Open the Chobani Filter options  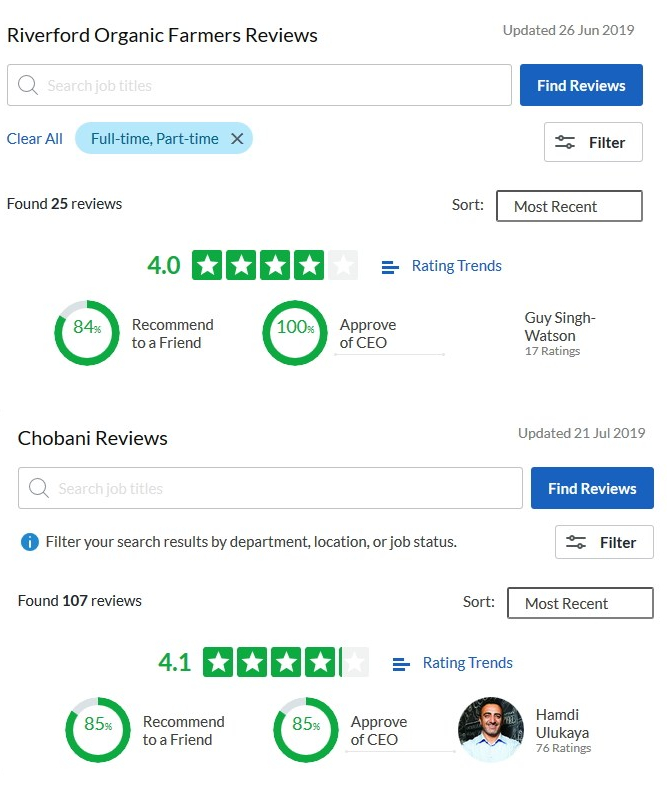coord(604,542)
